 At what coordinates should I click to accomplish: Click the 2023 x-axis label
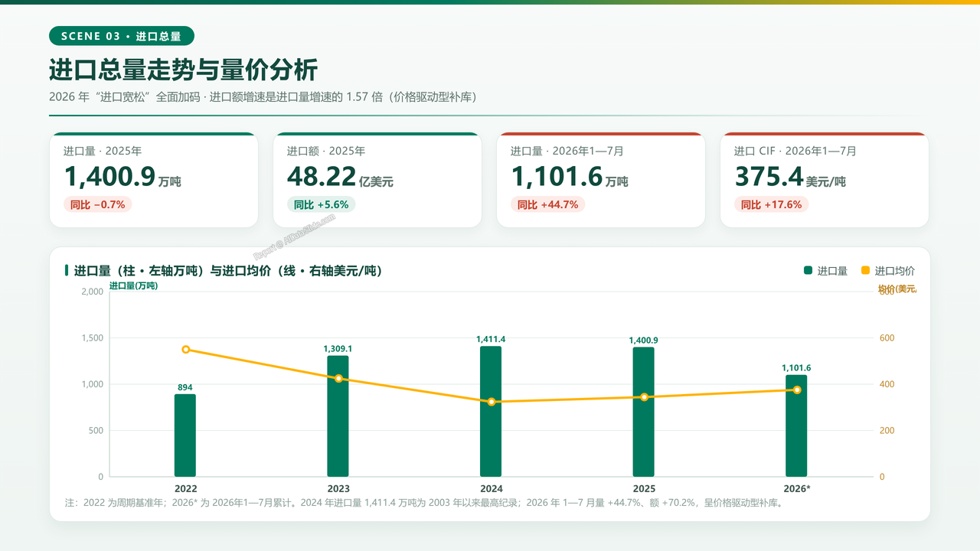point(338,488)
